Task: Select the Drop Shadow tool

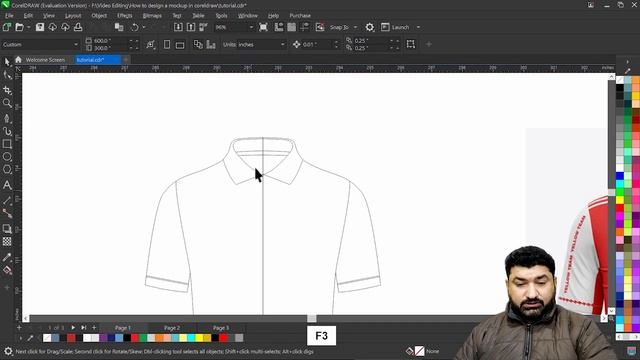Action: (x=7, y=229)
